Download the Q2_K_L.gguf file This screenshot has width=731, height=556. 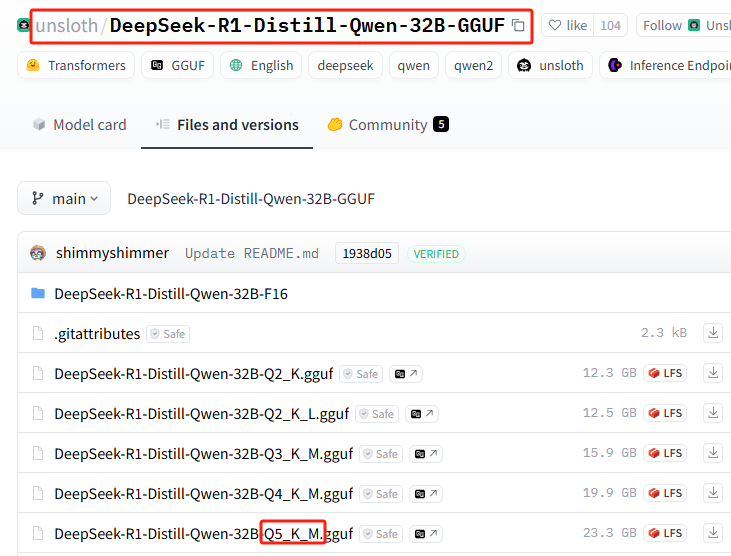(x=713, y=413)
